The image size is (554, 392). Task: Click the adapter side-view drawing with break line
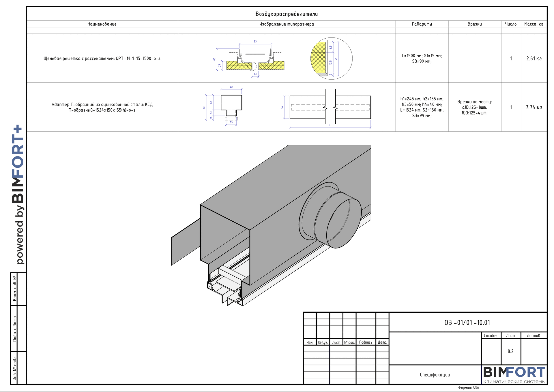(330, 107)
